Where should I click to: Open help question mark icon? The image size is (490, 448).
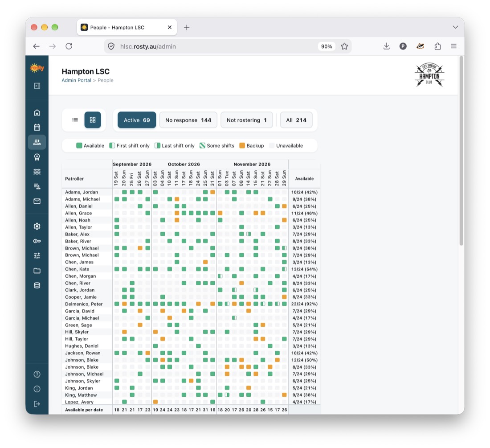pos(37,374)
